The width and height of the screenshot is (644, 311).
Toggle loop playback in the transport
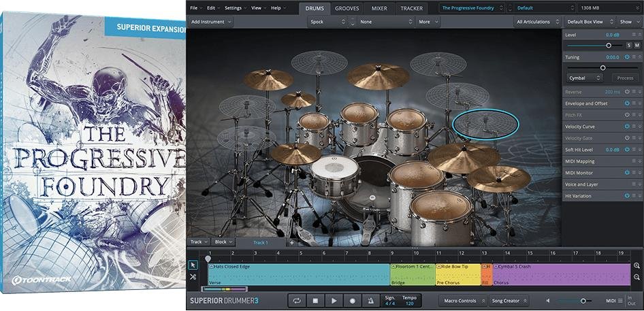click(297, 301)
